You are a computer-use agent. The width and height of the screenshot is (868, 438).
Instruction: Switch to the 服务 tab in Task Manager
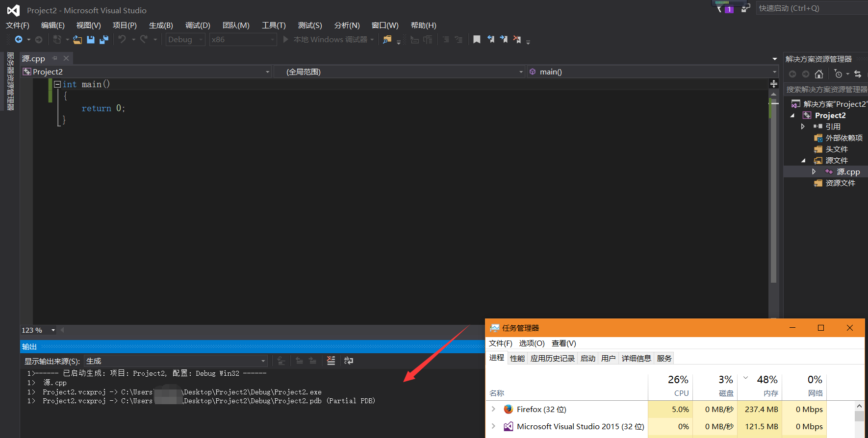coord(664,358)
